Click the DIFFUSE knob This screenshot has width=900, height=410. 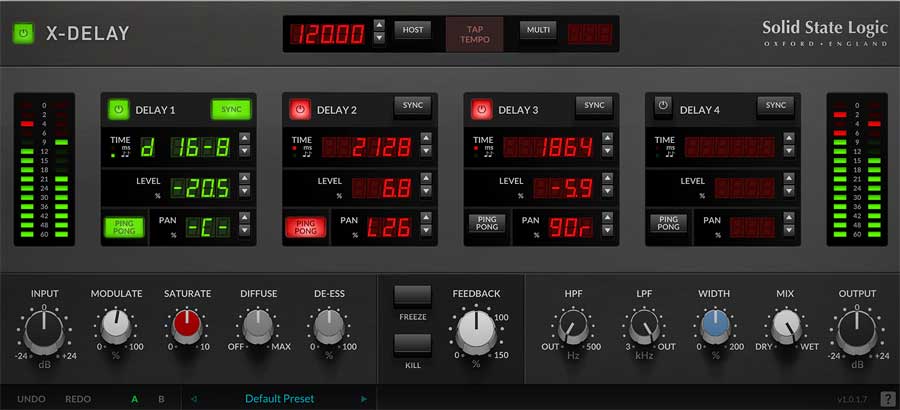click(x=258, y=327)
